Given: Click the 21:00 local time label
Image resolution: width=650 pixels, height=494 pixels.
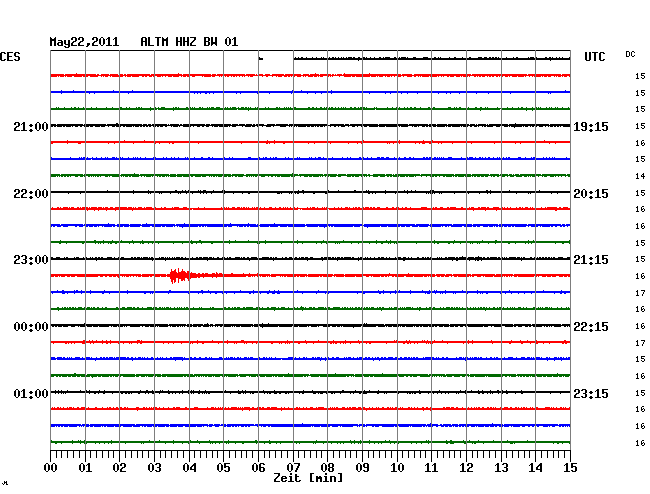Looking at the screenshot, I should pyautogui.click(x=31, y=126).
